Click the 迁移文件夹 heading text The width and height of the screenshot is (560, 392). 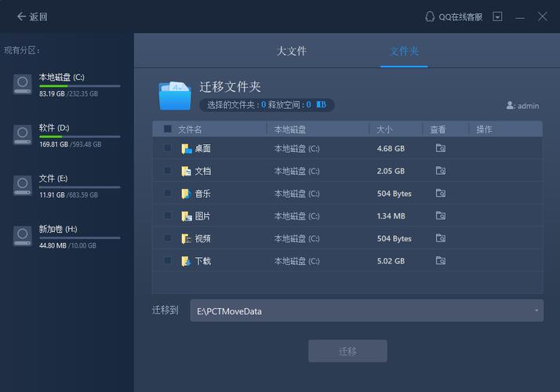coord(230,86)
